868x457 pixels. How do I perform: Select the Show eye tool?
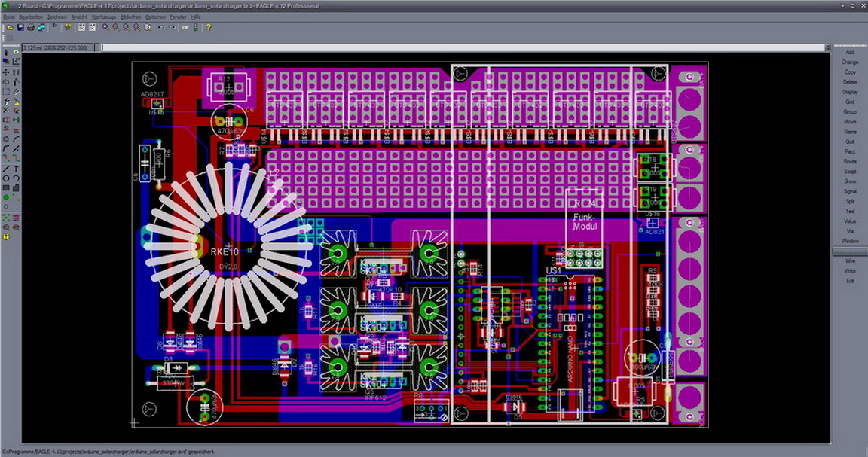point(16,52)
